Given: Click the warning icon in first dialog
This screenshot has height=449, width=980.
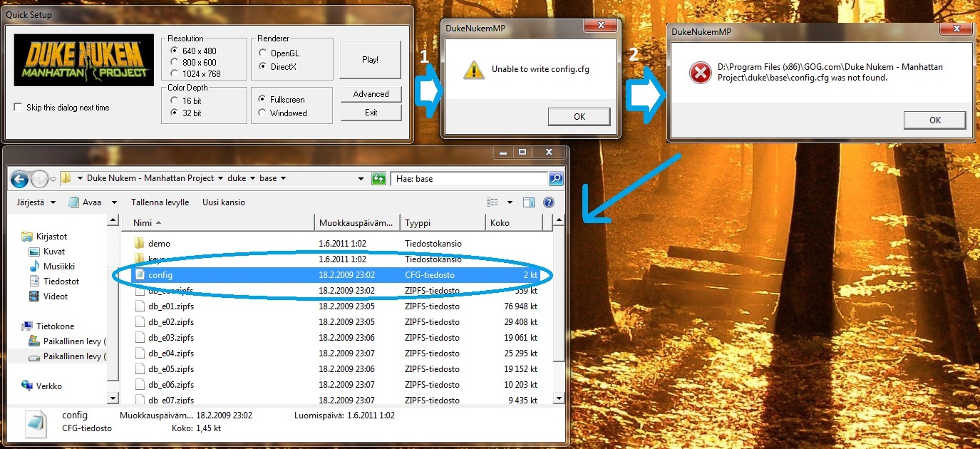Looking at the screenshot, I should click(473, 69).
